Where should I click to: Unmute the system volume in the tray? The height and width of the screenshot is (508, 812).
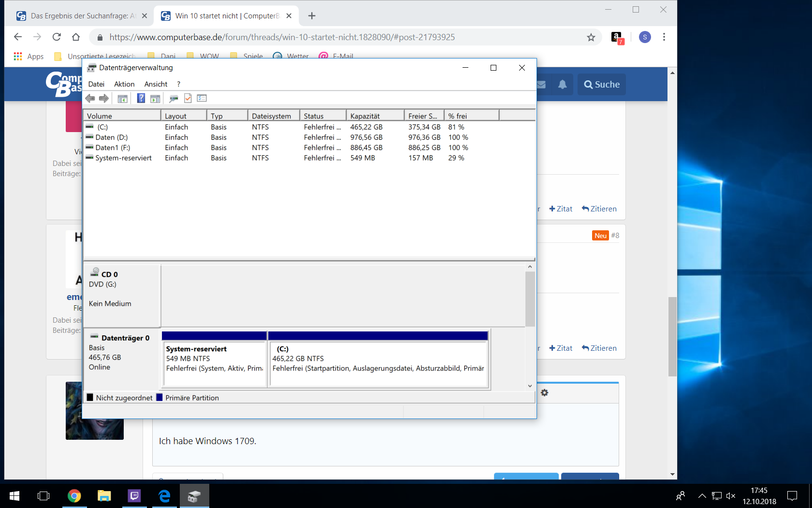coord(731,496)
